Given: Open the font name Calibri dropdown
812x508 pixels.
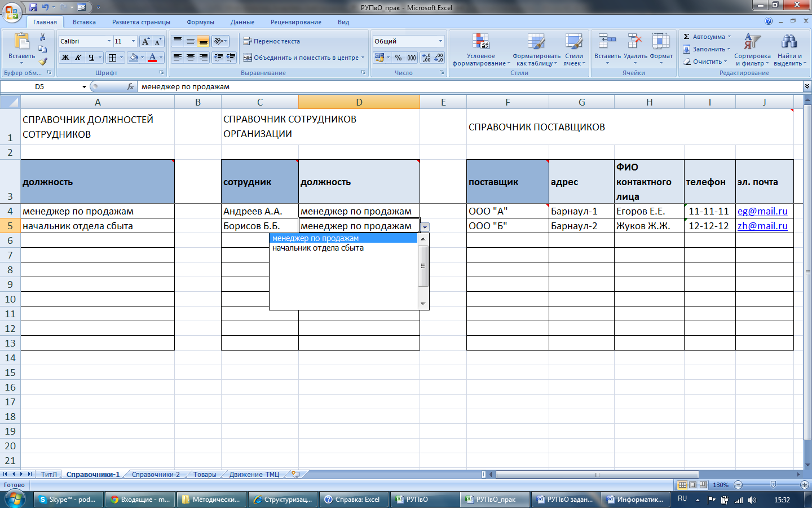Looking at the screenshot, I should (109, 41).
